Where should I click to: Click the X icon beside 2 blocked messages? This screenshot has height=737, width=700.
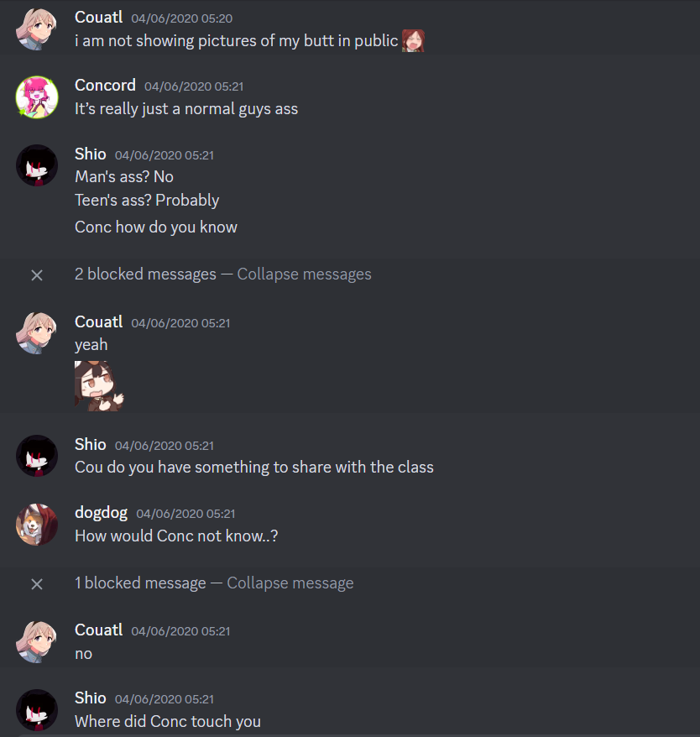pyautogui.click(x=37, y=275)
